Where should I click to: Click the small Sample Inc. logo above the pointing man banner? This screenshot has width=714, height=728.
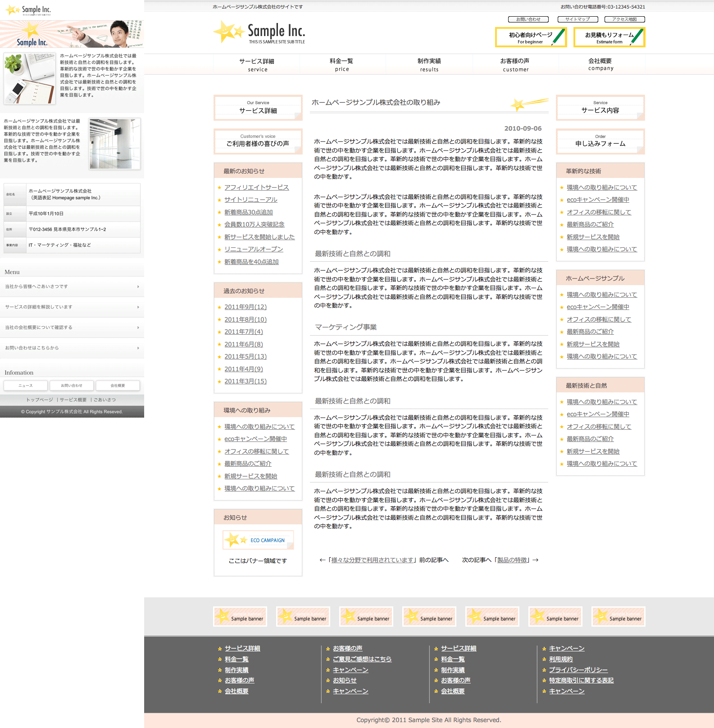(28, 10)
